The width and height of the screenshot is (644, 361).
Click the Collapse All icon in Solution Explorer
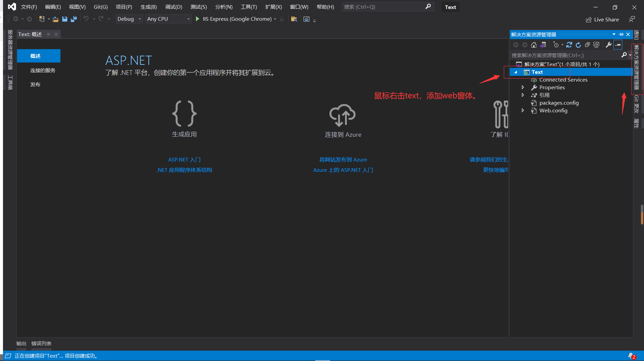tap(587, 45)
